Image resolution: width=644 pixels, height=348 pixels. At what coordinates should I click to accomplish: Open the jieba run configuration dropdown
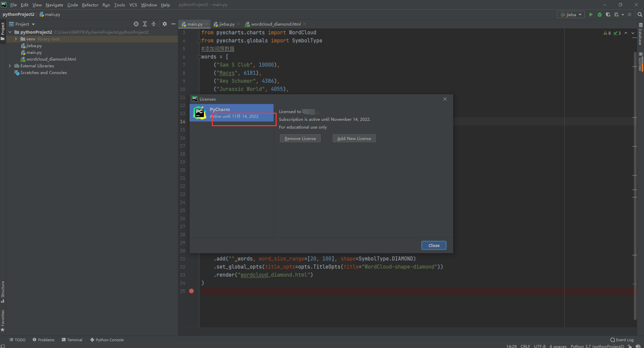coord(571,14)
